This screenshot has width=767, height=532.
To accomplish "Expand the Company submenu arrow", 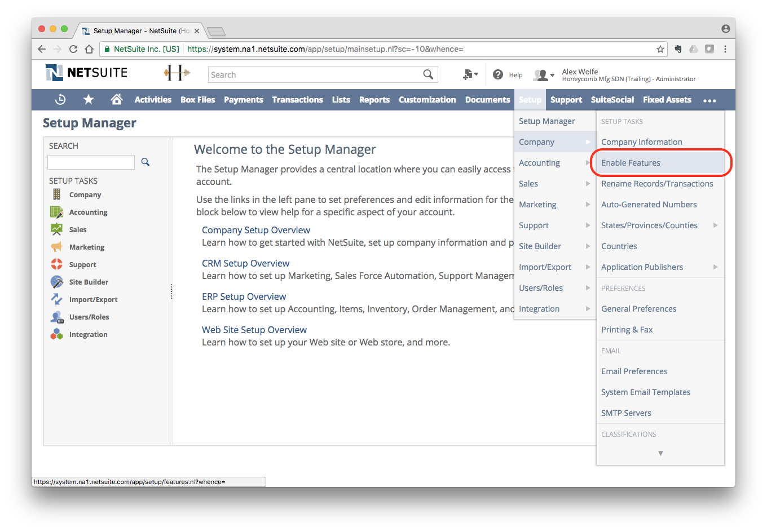I will point(588,142).
